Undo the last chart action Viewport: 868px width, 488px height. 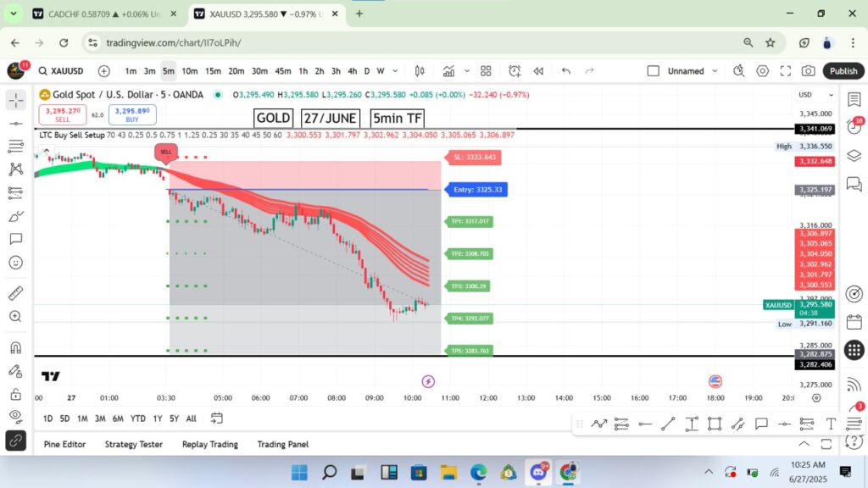pos(565,71)
